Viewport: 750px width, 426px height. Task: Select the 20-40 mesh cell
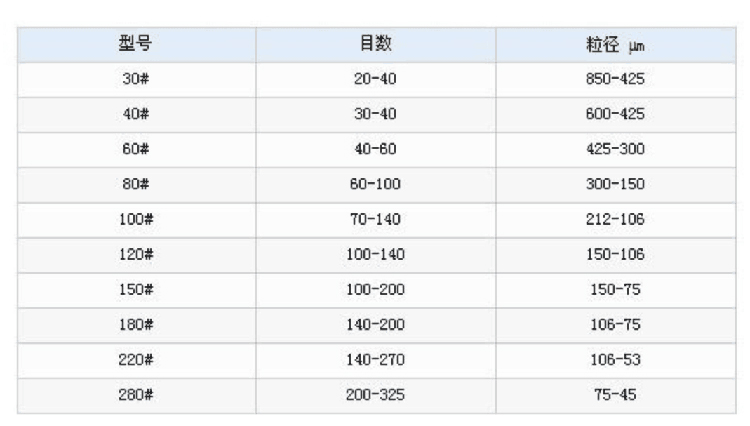376,79
